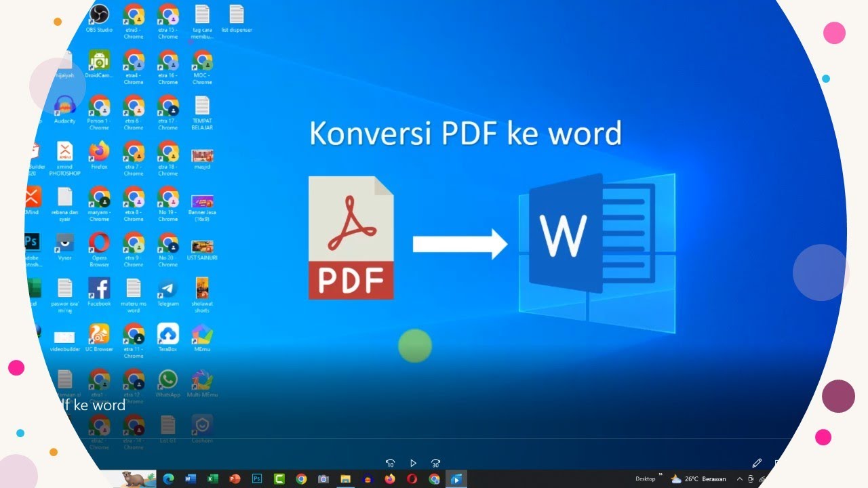Select the No 20 - Chrome shortcut
The width and height of the screenshot is (868, 488).
pyautogui.click(x=168, y=249)
